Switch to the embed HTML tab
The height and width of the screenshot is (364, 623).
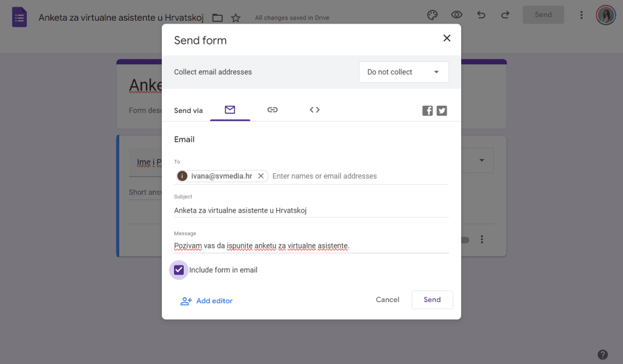[315, 110]
